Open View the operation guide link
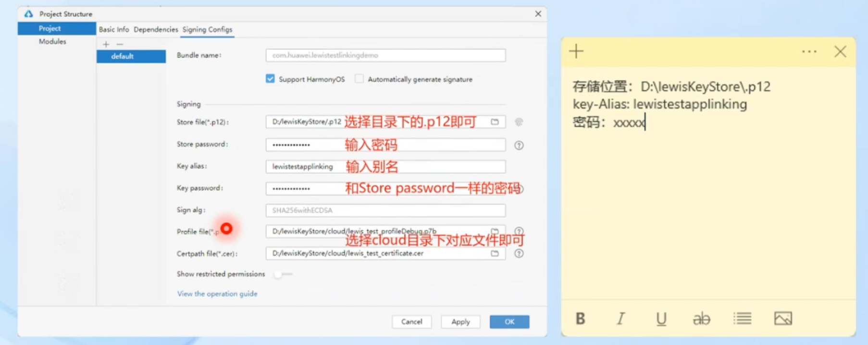The image size is (868, 345). [217, 294]
